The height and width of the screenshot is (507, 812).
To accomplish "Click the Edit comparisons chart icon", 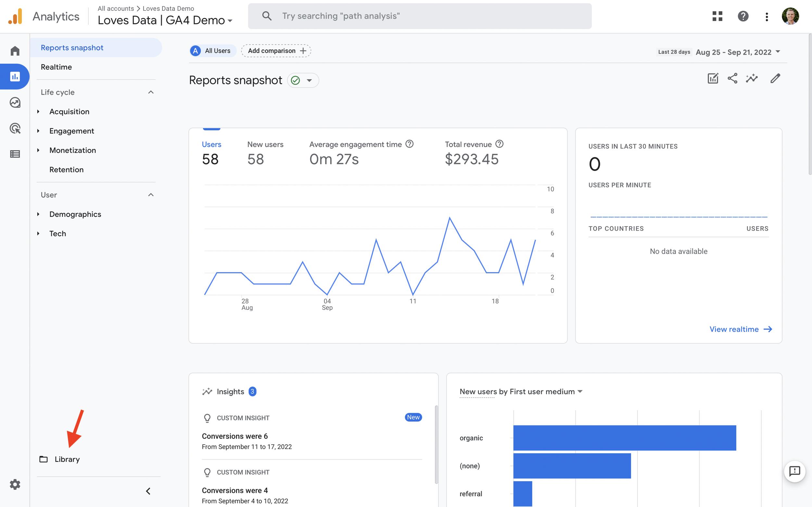I will tap(713, 78).
